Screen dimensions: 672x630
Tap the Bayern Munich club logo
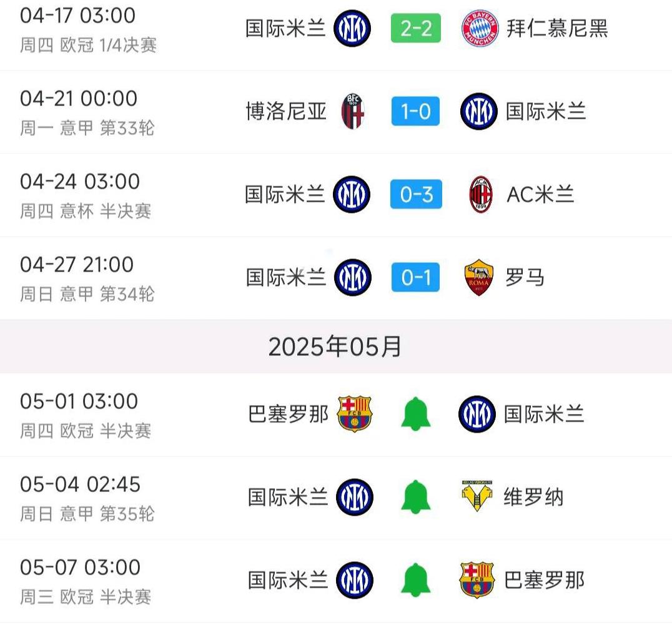[x=480, y=28]
